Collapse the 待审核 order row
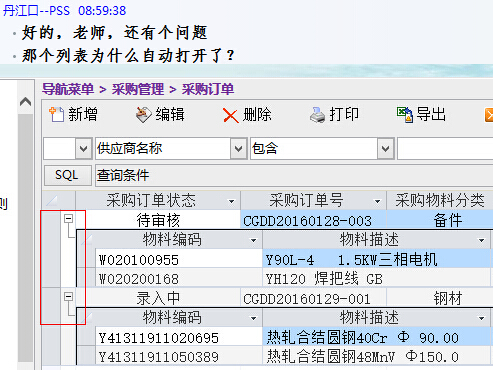The image size is (493, 370). (x=68, y=219)
